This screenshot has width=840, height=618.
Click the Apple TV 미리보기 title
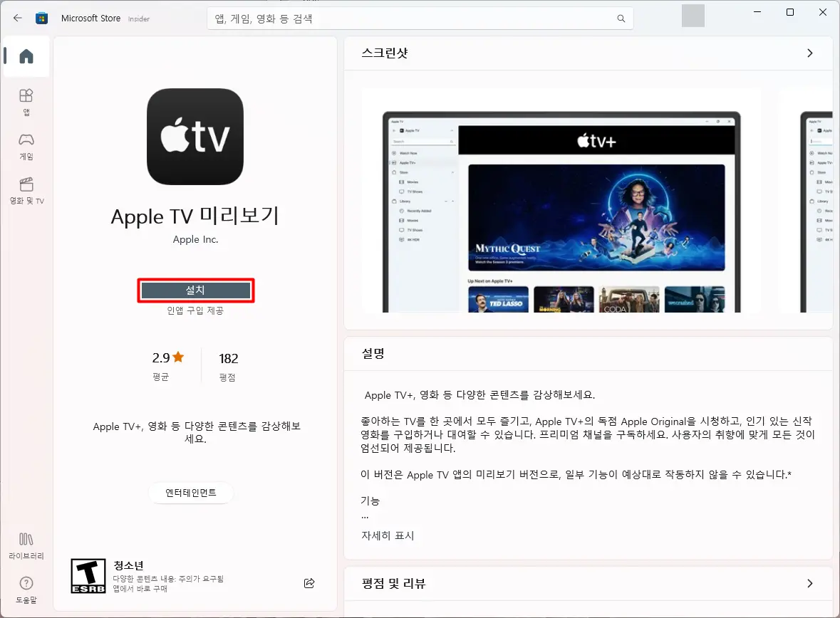click(x=195, y=216)
